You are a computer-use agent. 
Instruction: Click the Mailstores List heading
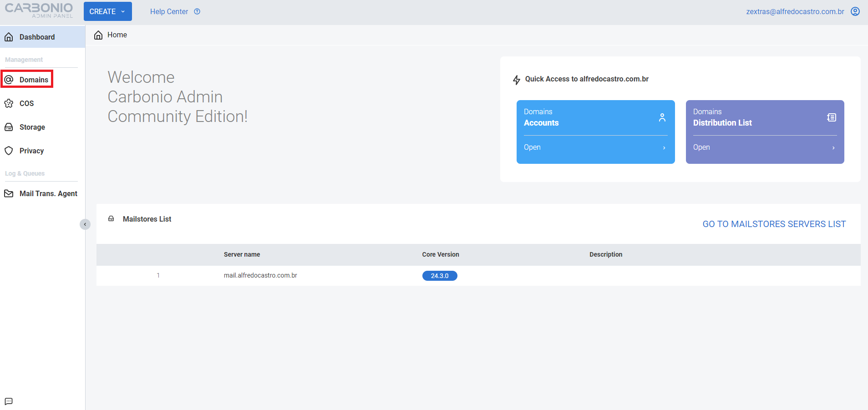pos(147,219)
